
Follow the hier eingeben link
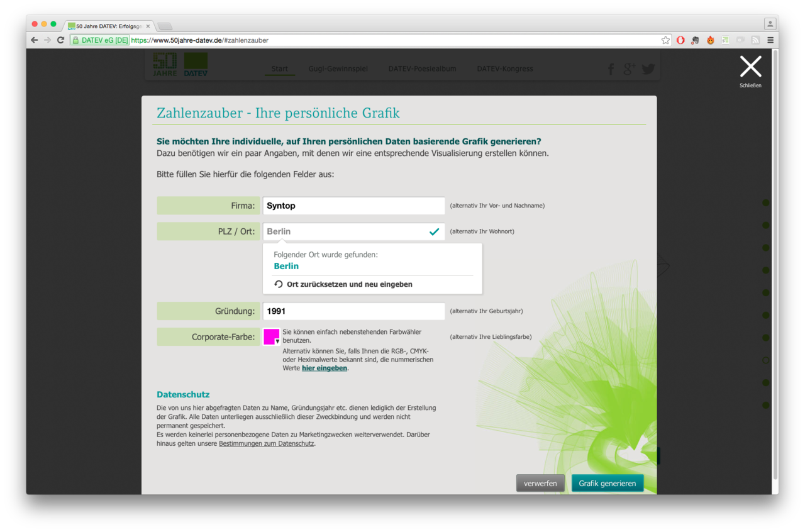325,368
